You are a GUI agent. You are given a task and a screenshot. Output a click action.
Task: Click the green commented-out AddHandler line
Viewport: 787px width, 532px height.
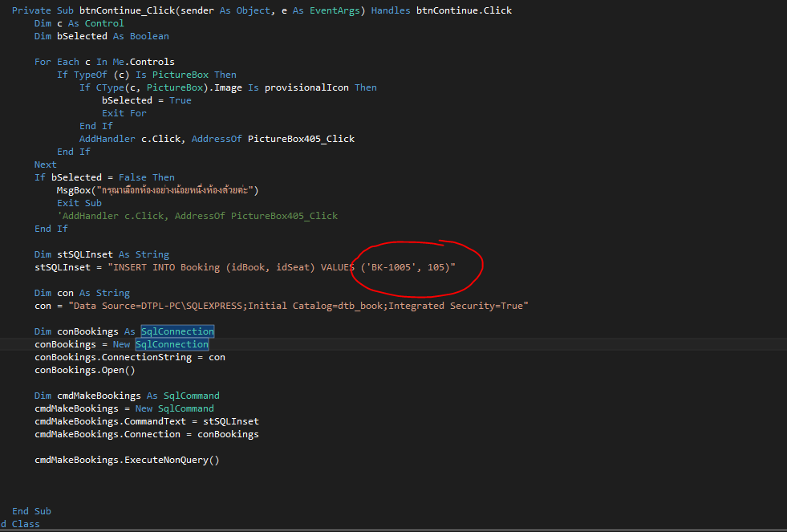click(x=197, y=217)
